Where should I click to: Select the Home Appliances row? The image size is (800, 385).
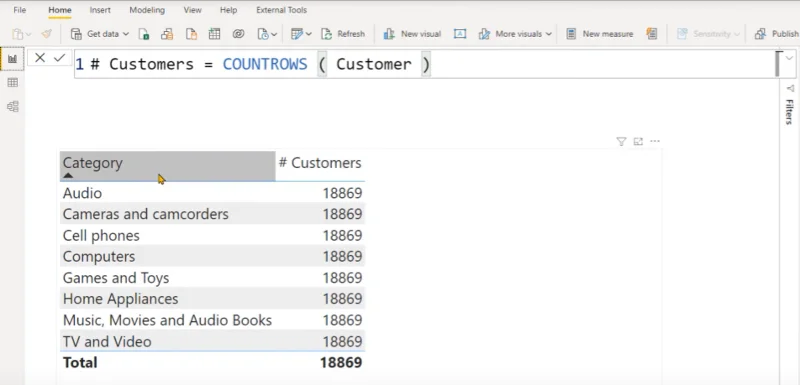[x=212, y=299]
